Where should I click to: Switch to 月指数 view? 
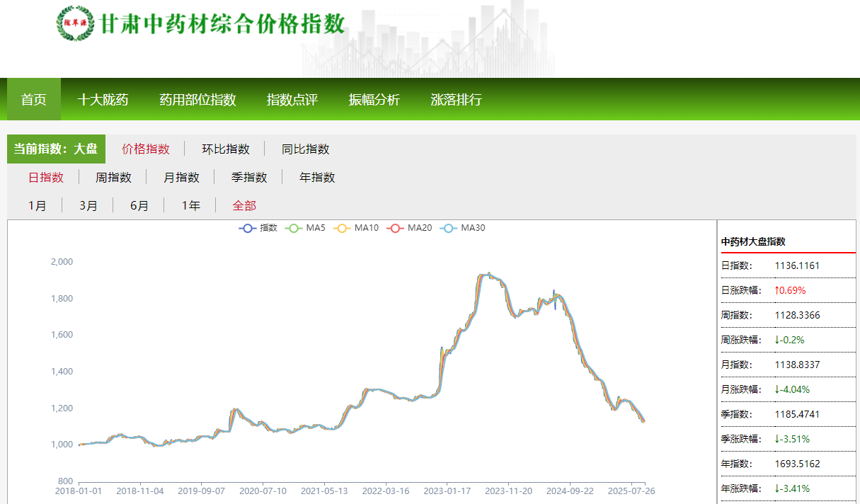click(x=180, y=177)
